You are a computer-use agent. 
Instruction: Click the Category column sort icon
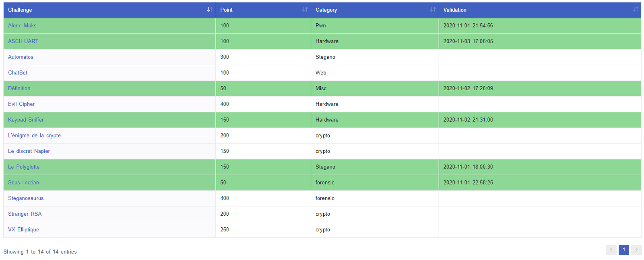(x=433, y=10)
